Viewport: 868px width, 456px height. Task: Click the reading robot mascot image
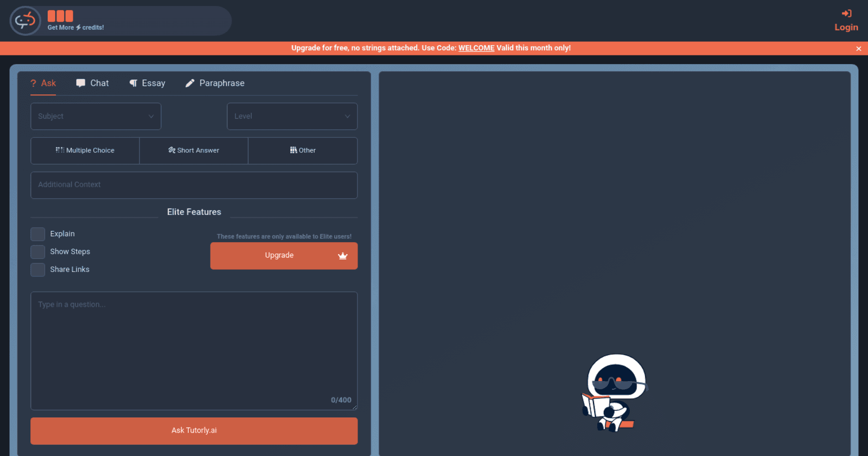(615, 393)
